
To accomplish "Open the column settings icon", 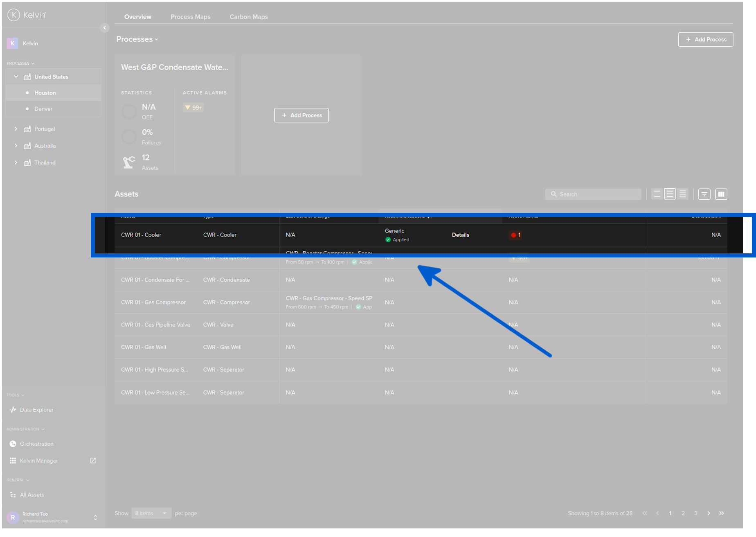I will pos(721,194).
